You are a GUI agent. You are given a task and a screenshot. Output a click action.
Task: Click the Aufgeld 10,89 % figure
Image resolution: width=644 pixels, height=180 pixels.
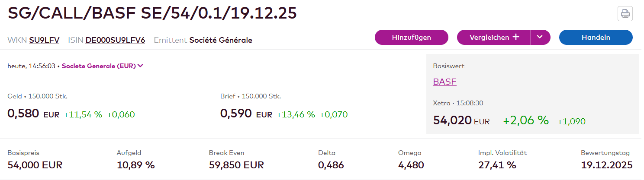point(135,165)
